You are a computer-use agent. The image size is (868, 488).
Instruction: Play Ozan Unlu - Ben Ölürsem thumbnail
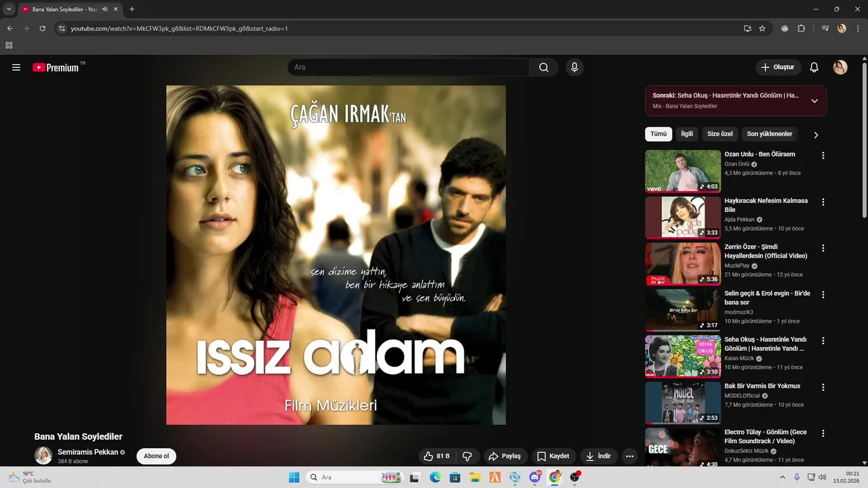coord(683,171)
